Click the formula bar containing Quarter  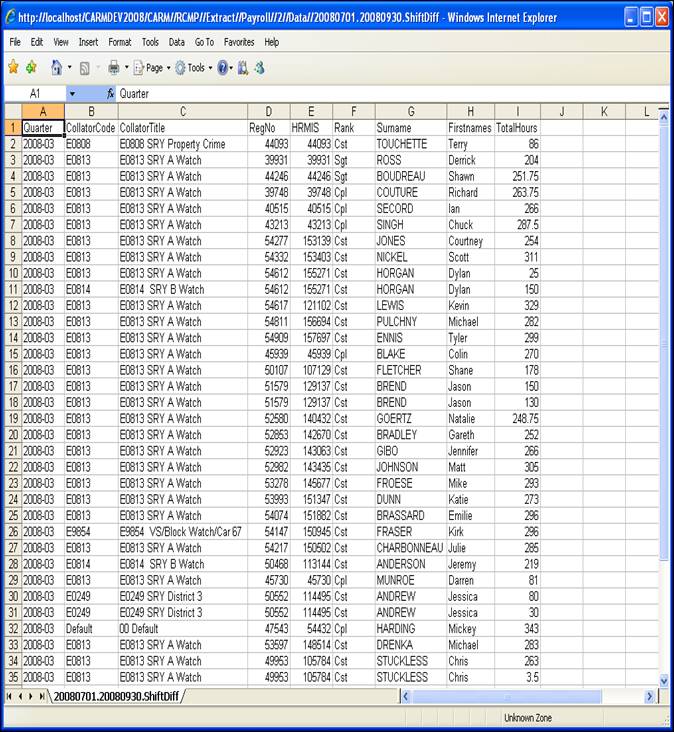(x=380, y=93)
